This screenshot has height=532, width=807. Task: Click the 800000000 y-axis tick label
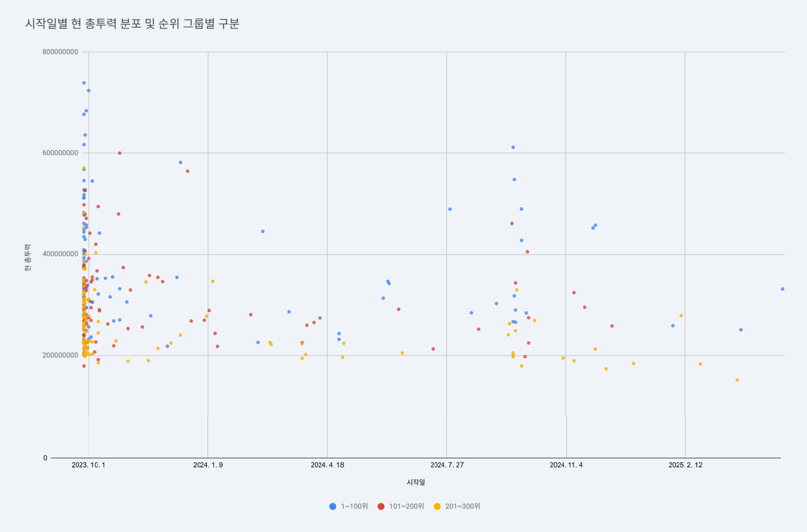coord(60,52)
